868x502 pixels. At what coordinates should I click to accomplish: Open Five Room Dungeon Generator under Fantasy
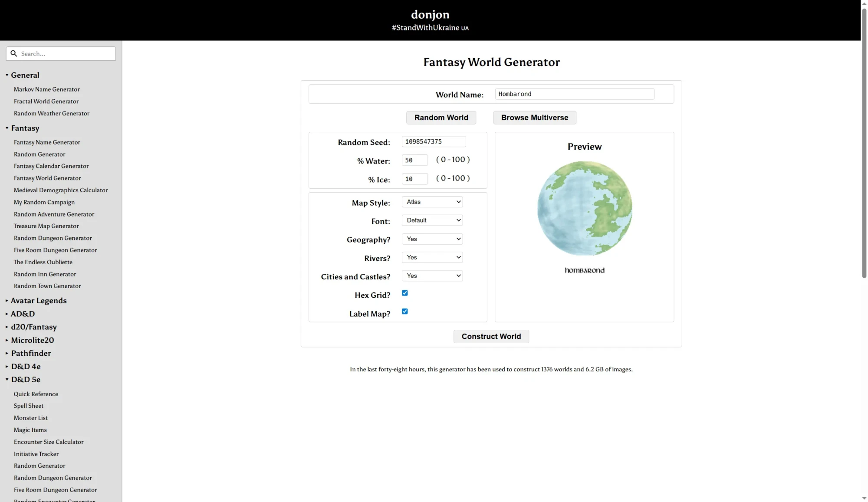pos(55,250)
